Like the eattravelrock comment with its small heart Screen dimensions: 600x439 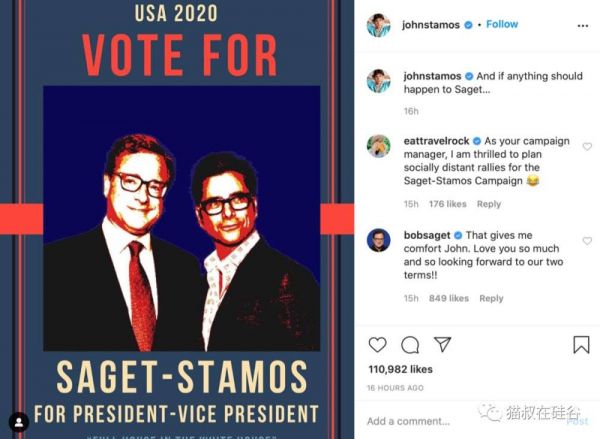tap(587, 147)
